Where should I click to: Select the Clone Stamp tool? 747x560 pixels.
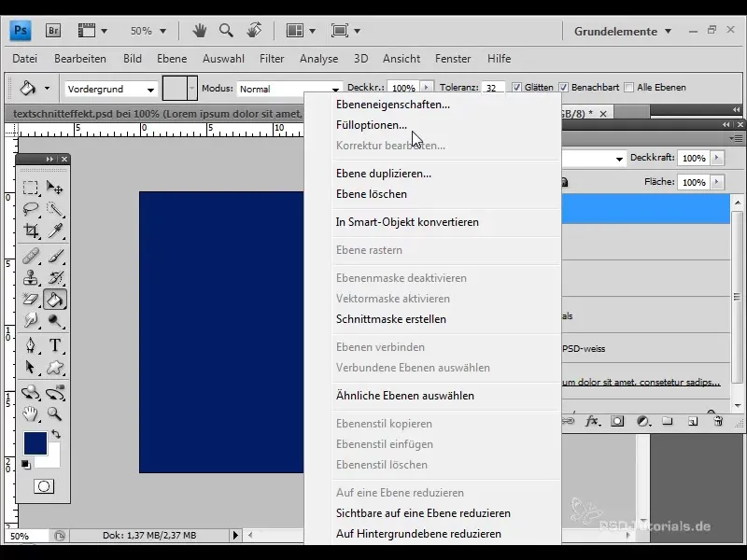31,277
